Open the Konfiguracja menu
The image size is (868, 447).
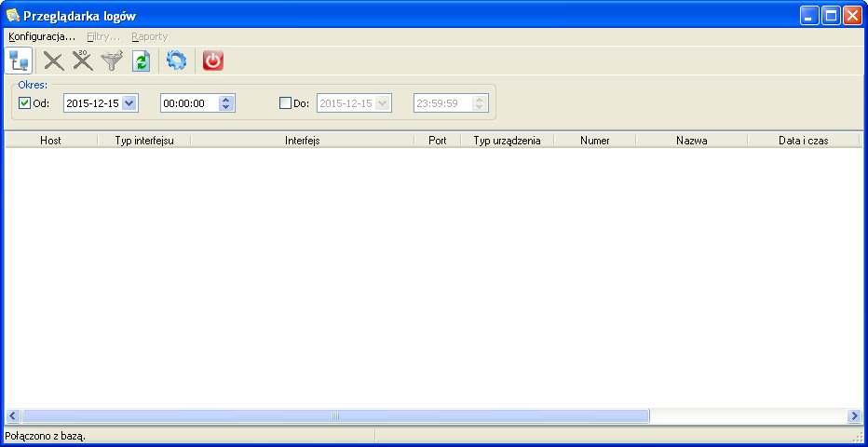point(42,36)
